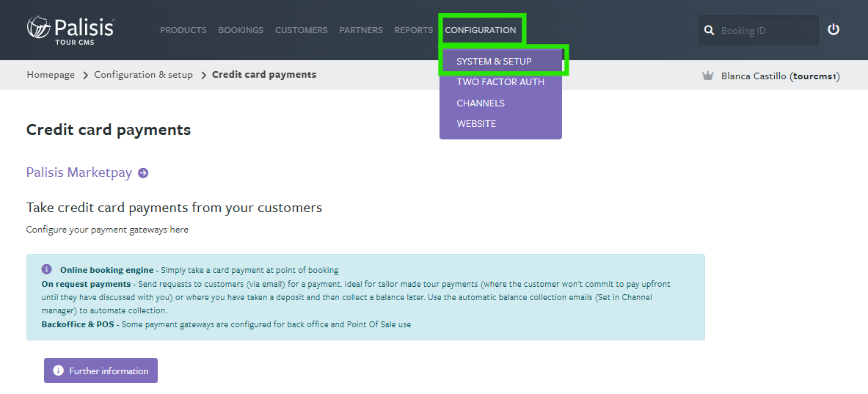
Task: Click the Palisis Tour CMS logo
Action: point(70,30)
